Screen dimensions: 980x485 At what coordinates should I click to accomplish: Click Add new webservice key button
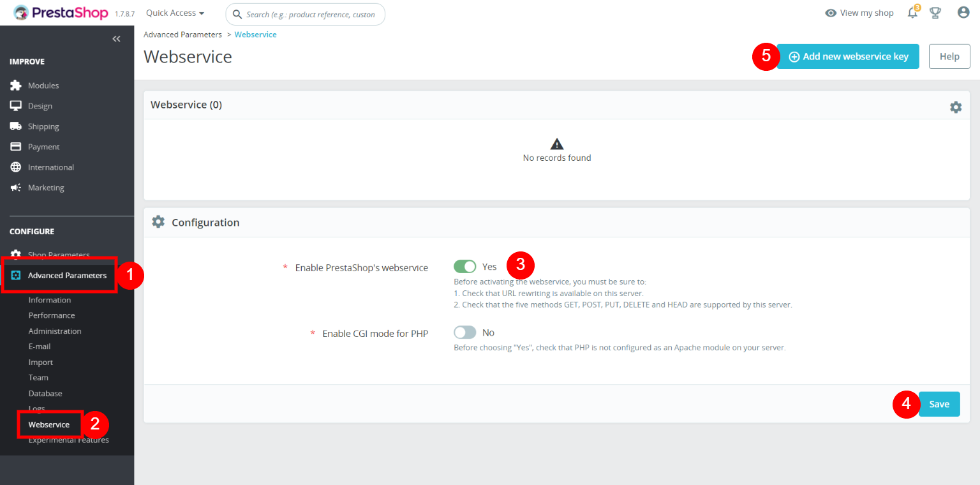point(848,57)
